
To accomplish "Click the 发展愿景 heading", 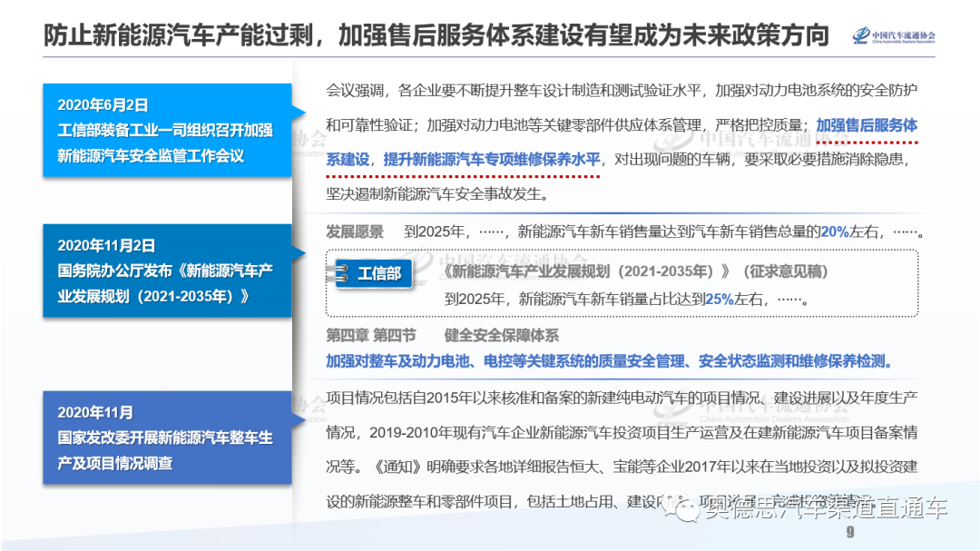I will point(355,231).
